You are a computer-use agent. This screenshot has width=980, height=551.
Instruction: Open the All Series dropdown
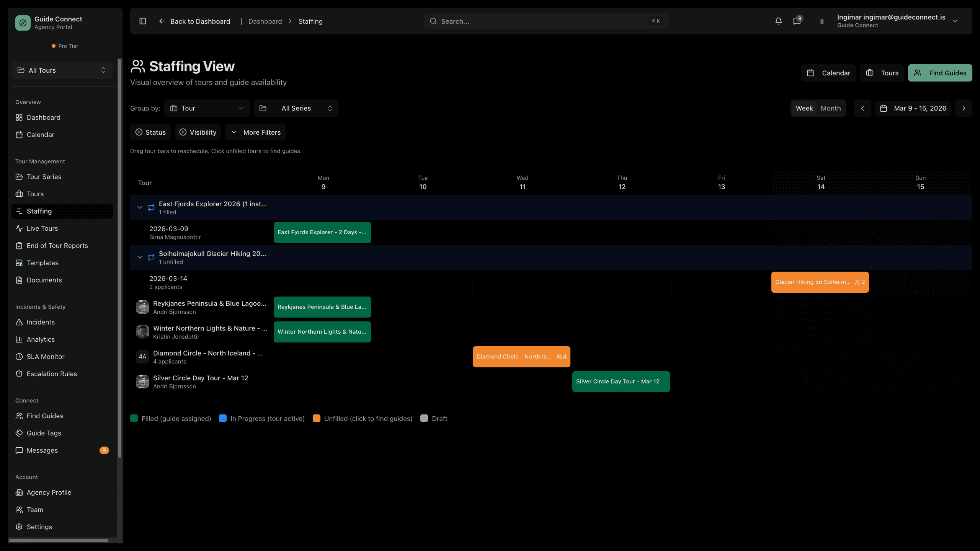[296, 108]
